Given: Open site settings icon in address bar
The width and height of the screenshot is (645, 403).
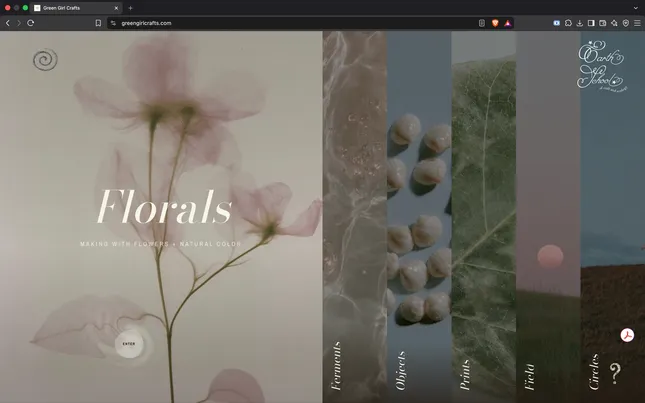Looking at the screenshot, I should 114,23.
